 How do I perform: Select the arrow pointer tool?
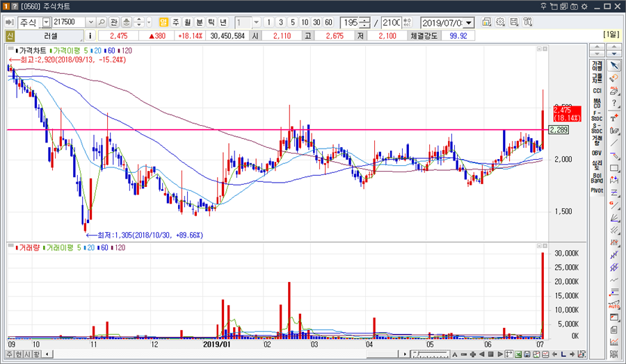pos(614,65)
